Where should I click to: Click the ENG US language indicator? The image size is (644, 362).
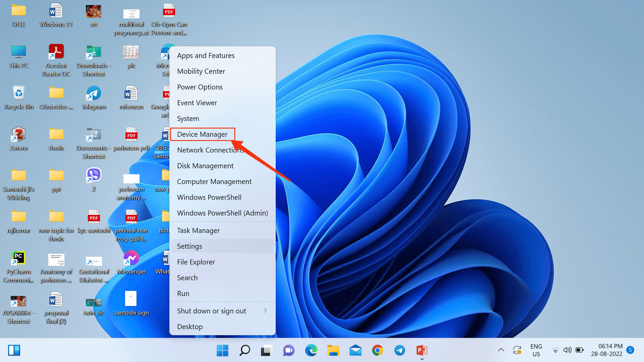pos(536,350)
